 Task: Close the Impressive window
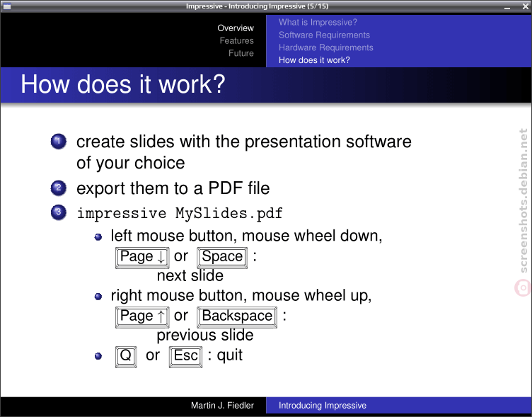click(x=525, y=6)
